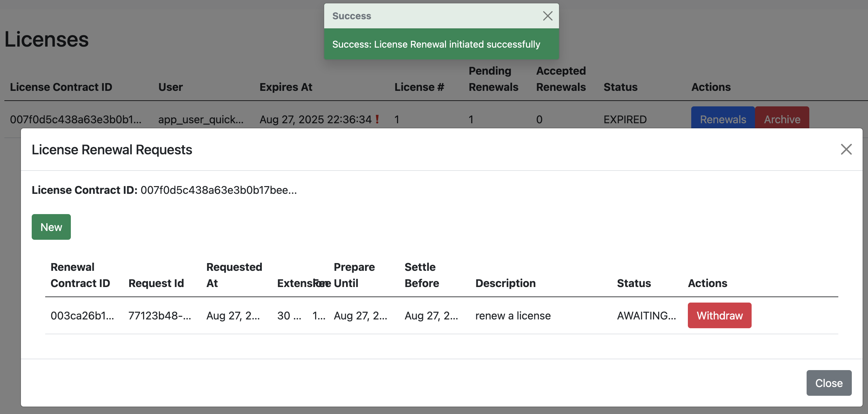This screenshot has height=414, width=868.
Task: Select request ID 77123b48 cell
Action: 160,316
